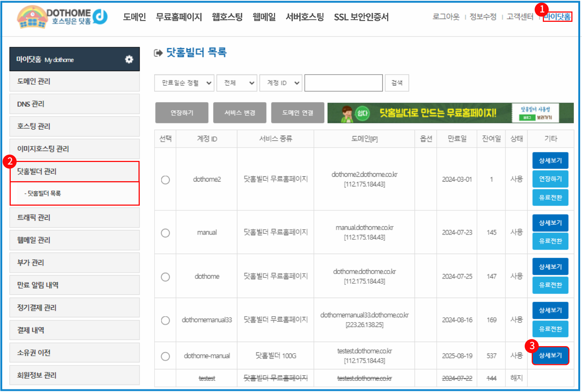Select the manual account radio button
The width and height of the screenshot is (582, 392).
pos(165,233)
